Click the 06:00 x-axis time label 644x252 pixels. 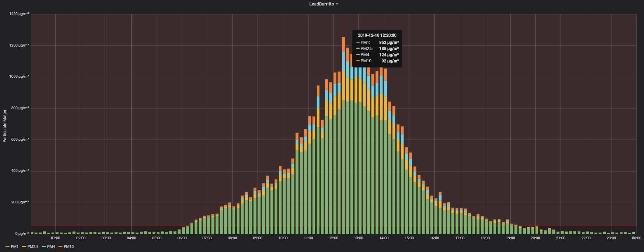(x=182, y=238)
